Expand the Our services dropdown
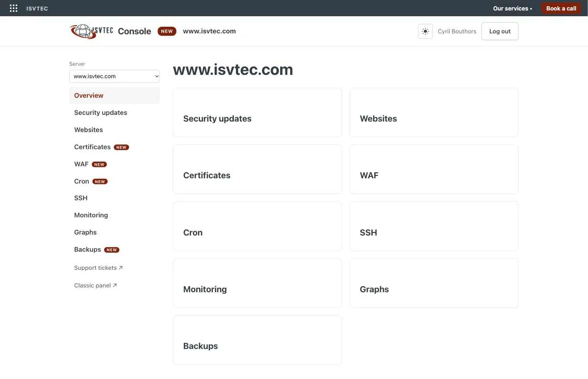Viewport: 588px width, 379px height. point(513,8)
